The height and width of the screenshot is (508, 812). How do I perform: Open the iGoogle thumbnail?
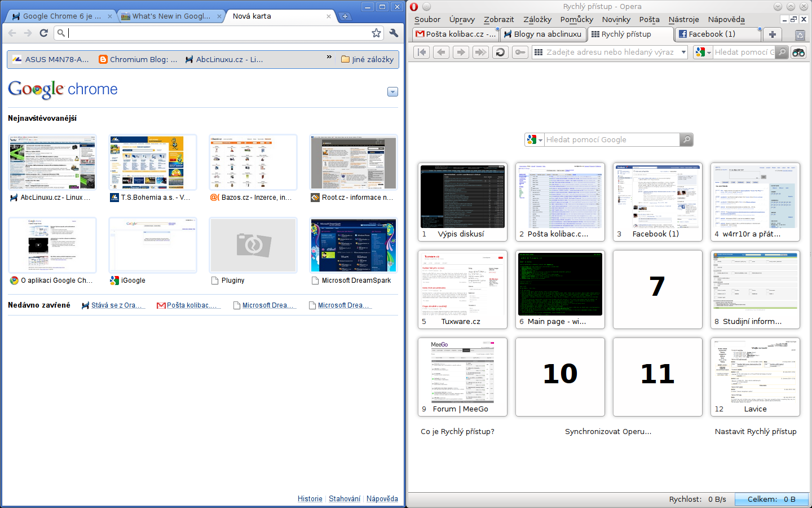point(153,245)
